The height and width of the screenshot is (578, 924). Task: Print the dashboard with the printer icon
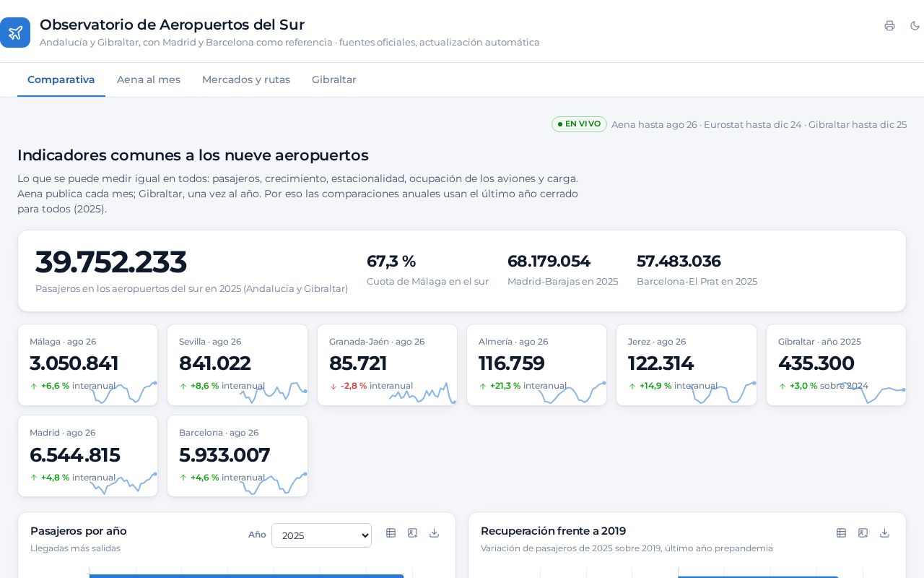pos(889,26)
